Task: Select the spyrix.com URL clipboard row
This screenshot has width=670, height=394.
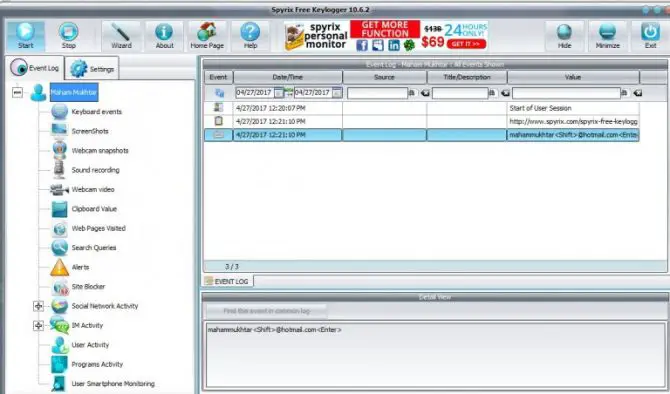Action: coord(422,121)
